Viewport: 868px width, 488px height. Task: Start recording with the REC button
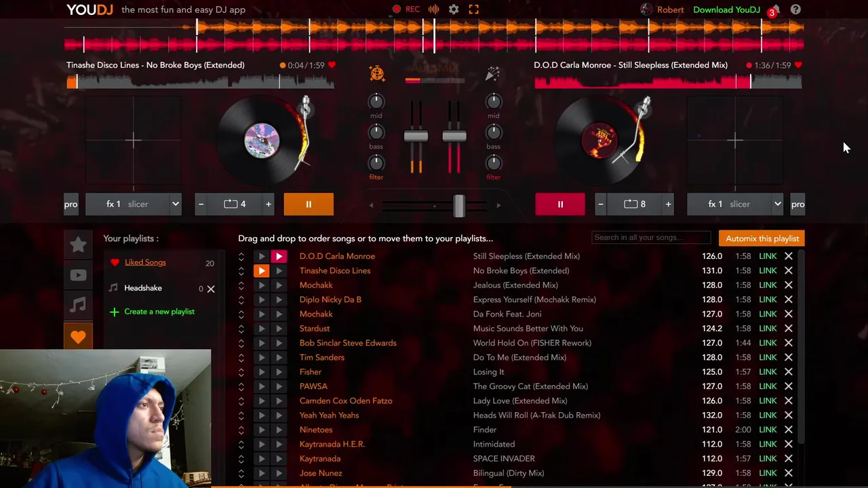[x=406, y=9]
